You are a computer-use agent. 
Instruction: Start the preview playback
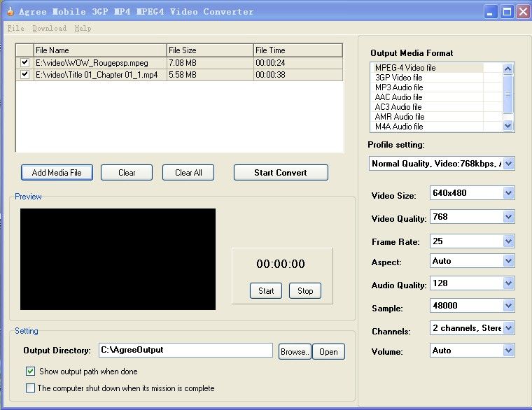(x=266, y=290)
